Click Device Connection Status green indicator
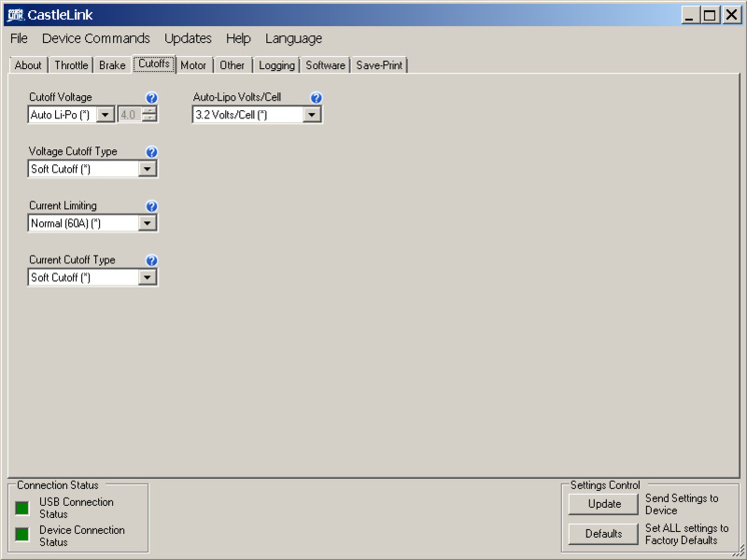Screen dimensions: 747x560 21,534
